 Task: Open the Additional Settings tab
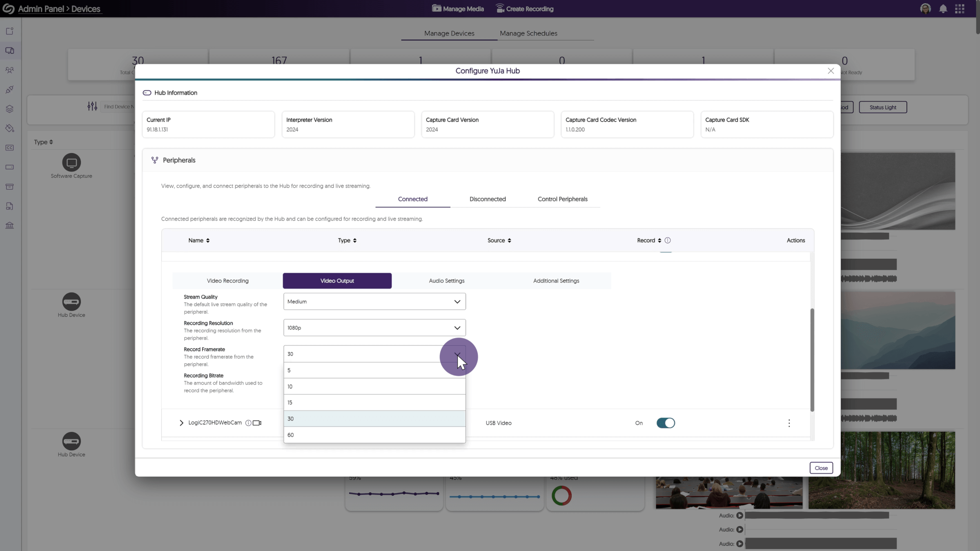[x=556, y=281]
